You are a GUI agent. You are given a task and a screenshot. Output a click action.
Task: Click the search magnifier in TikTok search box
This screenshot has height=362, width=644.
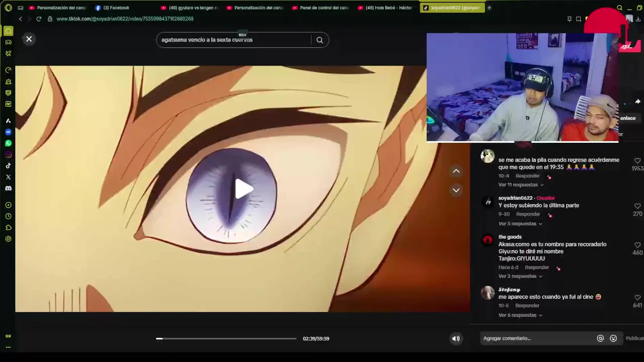pyautogui.click(x=319, y=40)
